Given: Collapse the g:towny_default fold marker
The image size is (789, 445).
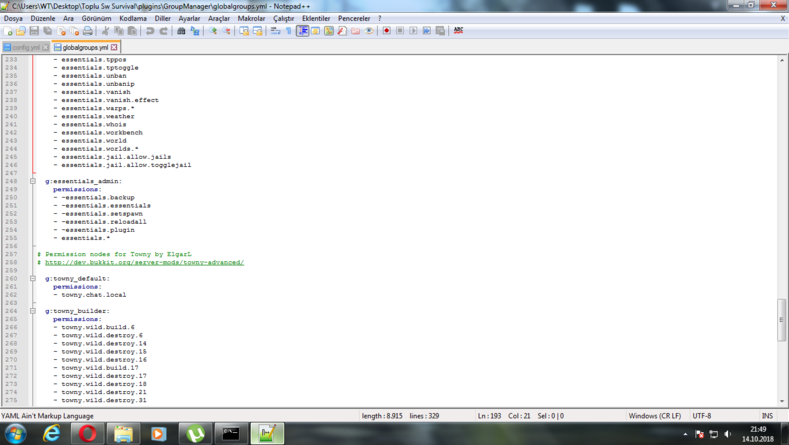Looking at the screenshot, I should click(x=33, y=278).
